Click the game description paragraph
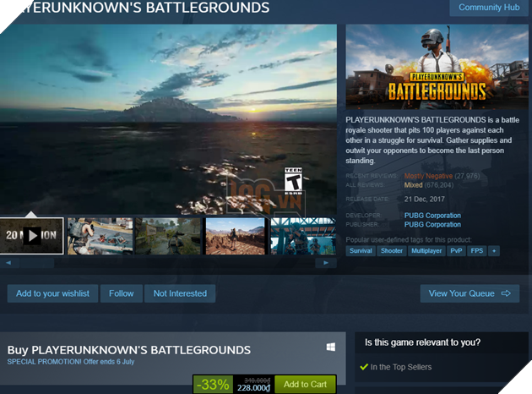The image size is (532, 394). [x=432, y=140]
